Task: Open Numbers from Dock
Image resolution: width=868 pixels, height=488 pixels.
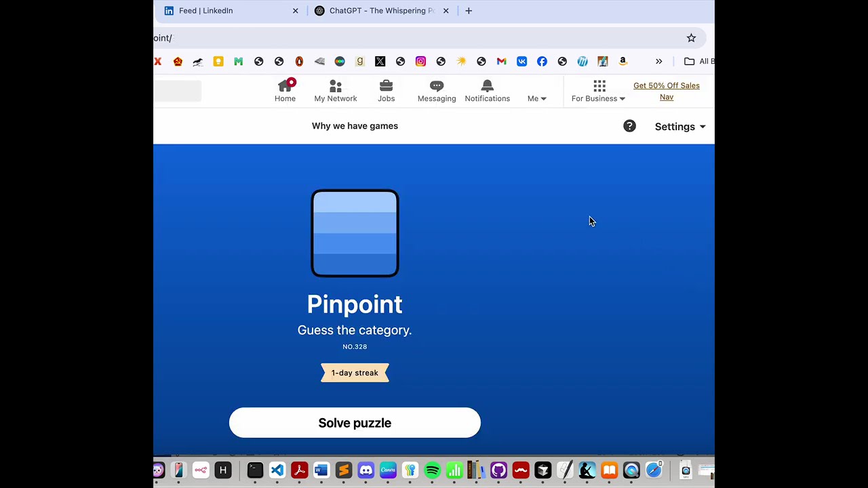Action: click(x=454, y=470)
